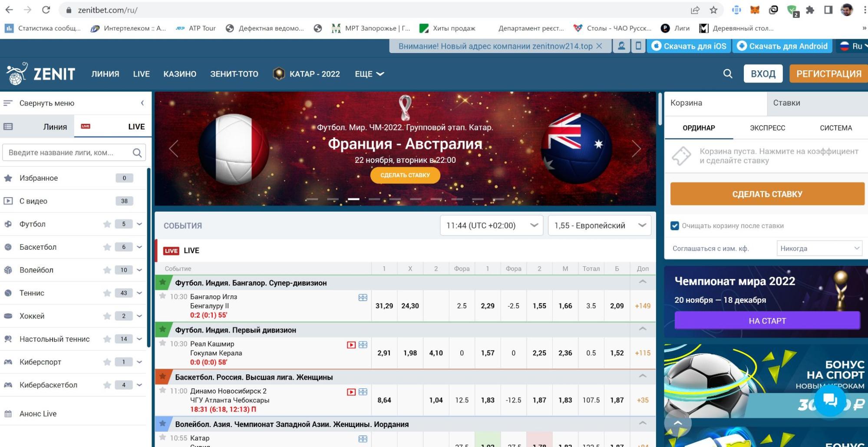Click Скачать для iOS button
This screenshot has width=868, height=447.
tap(690, 46)
